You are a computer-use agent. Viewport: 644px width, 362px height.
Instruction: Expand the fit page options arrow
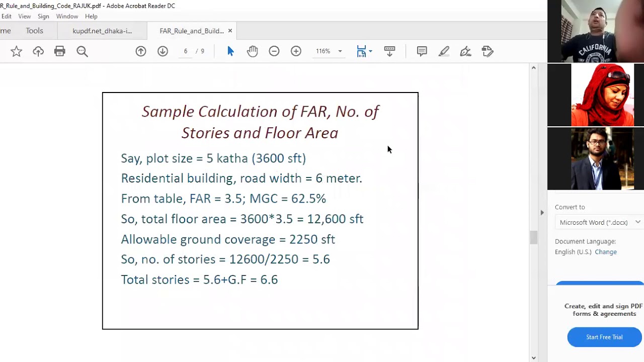370,51
